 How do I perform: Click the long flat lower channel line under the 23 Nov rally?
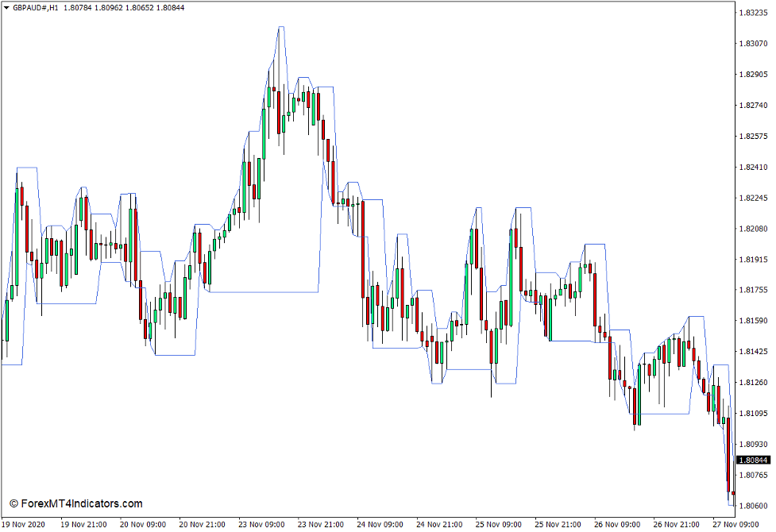click(262, 292)
